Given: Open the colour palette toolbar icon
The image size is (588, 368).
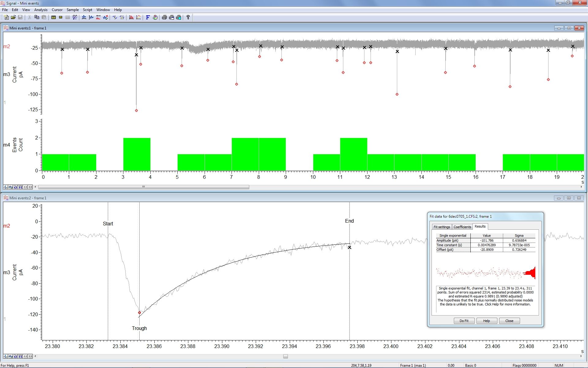Looking at the screenshot, I should pos(155,17).
